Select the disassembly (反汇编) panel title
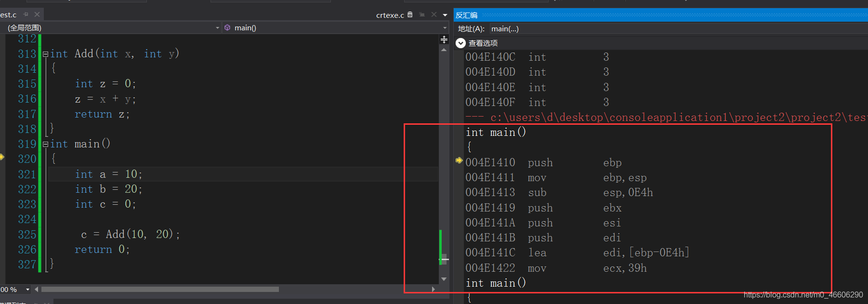 pos(467,15)
